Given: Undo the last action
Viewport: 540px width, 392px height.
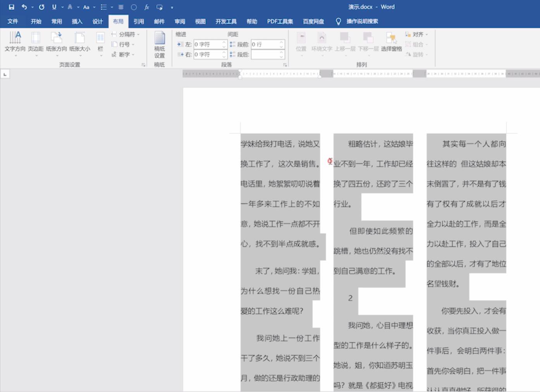Looking at the screenshot, I should pos(24,7).
